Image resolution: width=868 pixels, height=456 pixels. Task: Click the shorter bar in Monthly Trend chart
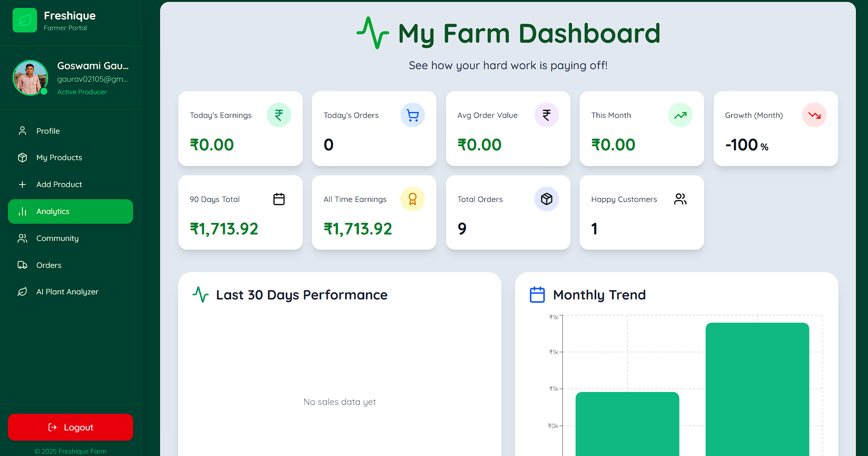pos(627,424)
